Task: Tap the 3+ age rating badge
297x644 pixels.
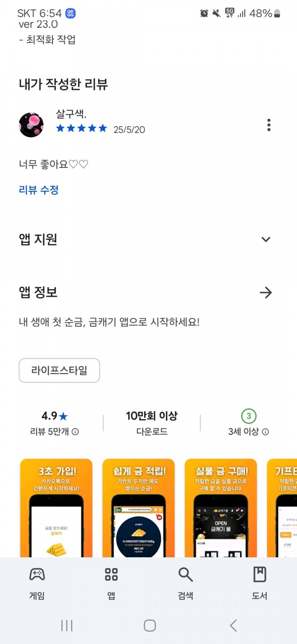Action: (x=249, y=416)
